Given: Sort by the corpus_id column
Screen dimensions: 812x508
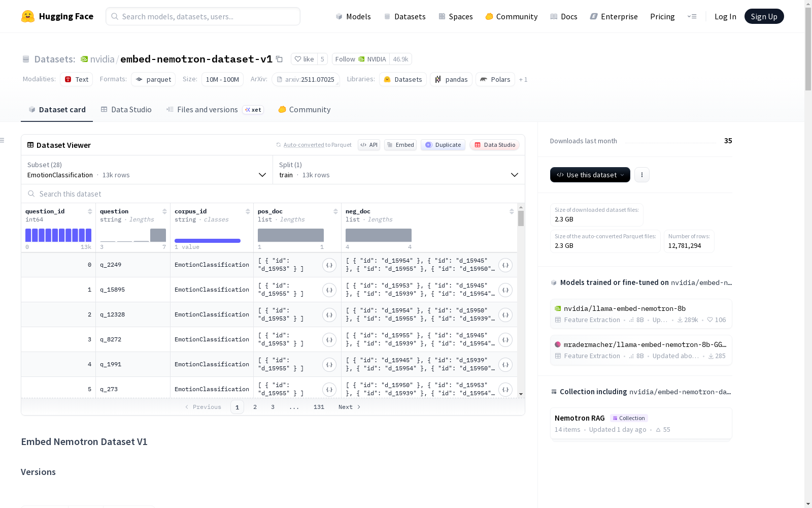Looking at the screenshot, I should pos(248,211).
